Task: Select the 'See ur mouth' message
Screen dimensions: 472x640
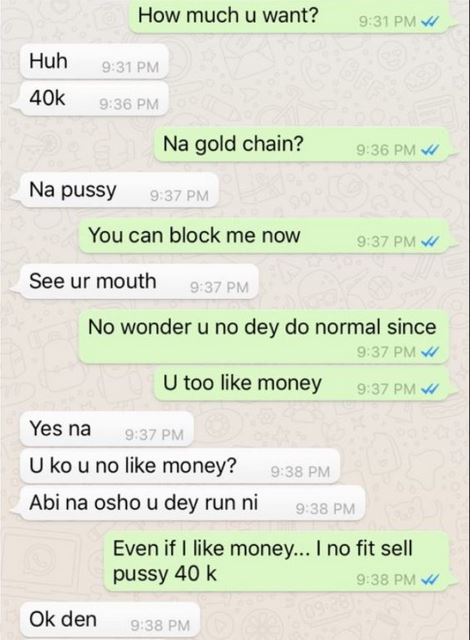Action: click(x=139, y=282)
